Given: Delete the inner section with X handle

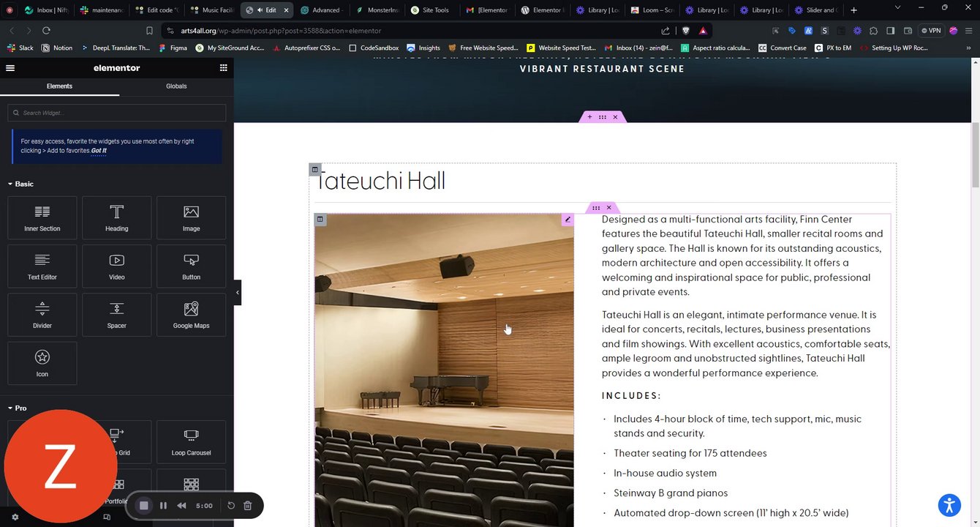Looking at the screenshot, I should [608, 208].
